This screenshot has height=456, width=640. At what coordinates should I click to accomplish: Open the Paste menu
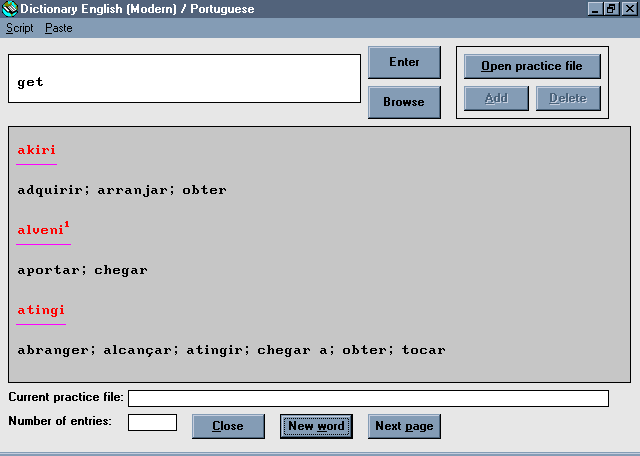click(58, 28)
